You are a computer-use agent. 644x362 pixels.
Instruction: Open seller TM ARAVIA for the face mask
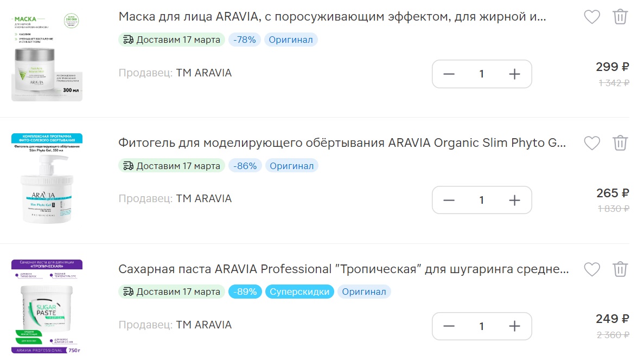tap(203, 73)
